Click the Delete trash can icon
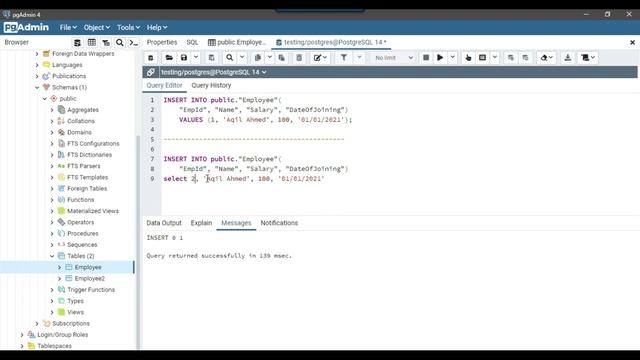 tap(299, 58)
